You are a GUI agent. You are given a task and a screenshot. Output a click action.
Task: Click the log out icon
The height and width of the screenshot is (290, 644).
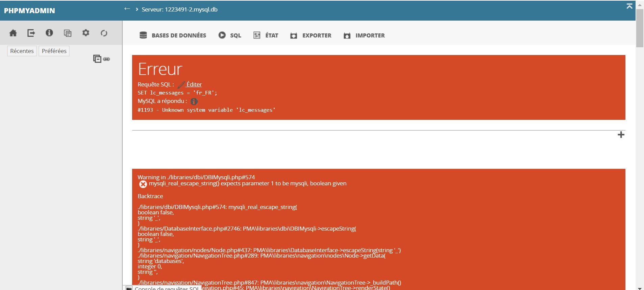tap(31, 33)
